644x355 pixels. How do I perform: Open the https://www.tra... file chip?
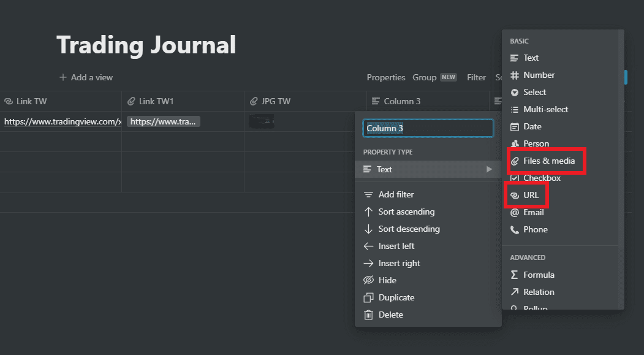(x=163, y=121)
